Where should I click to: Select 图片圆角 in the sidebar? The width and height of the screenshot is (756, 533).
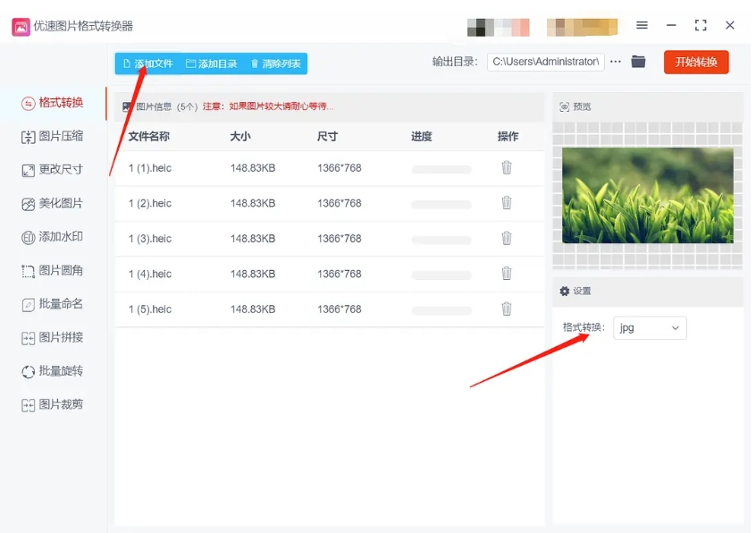pos(53,271)
